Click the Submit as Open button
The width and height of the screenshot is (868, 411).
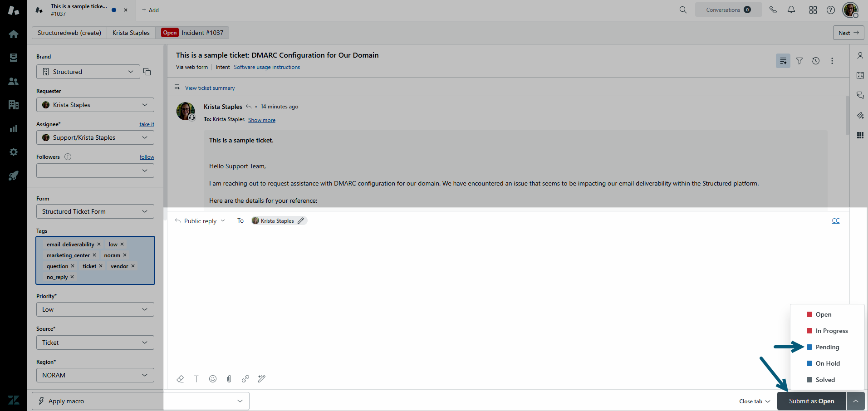(811, 401)
